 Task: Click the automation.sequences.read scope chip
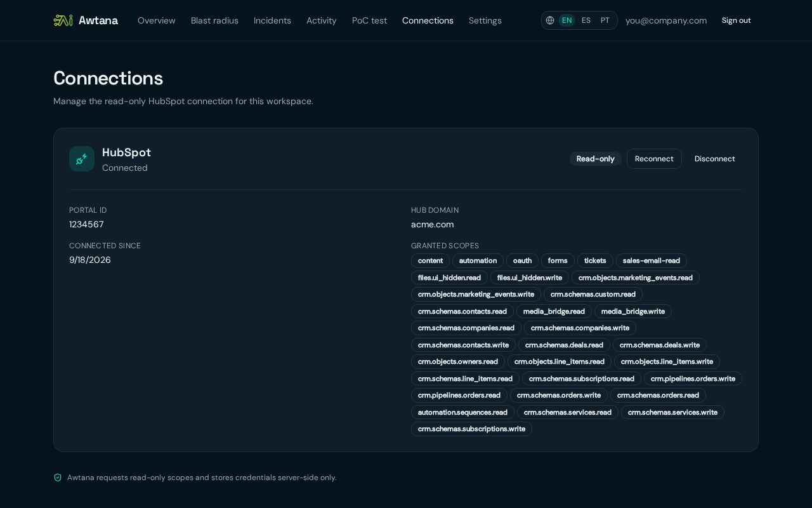[462, 412]
